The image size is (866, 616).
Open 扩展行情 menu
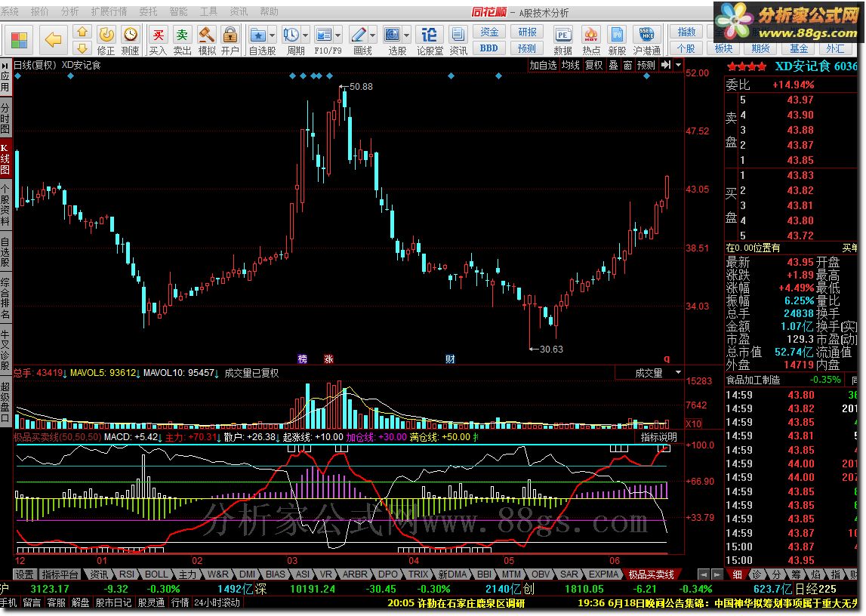tap(109, 11)
